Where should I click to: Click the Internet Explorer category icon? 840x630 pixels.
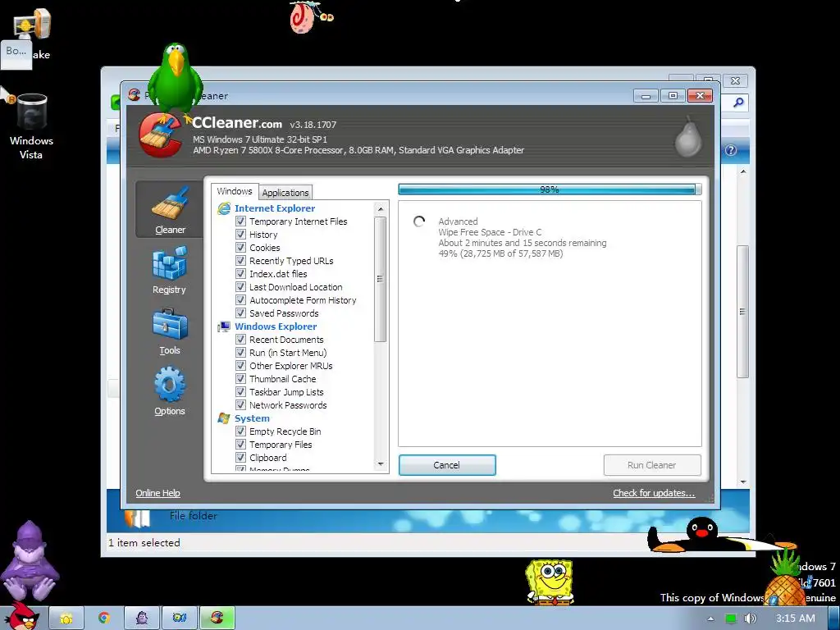pyautogui.click(x=224, y=208)
